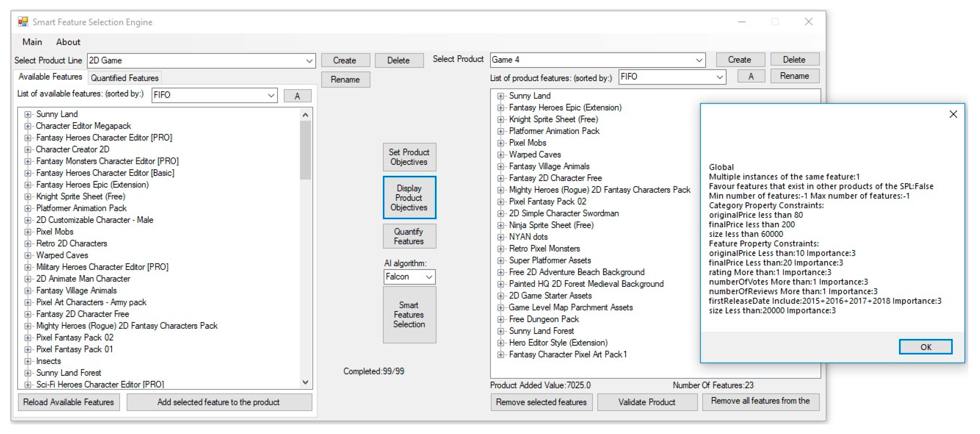Expand Sunny Land in the product features list

(x=501, y=96)
